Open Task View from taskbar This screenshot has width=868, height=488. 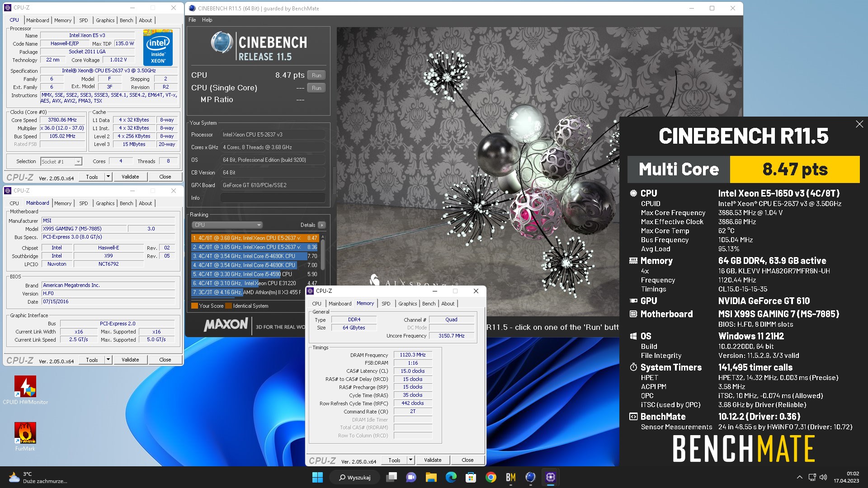(392, 477)
